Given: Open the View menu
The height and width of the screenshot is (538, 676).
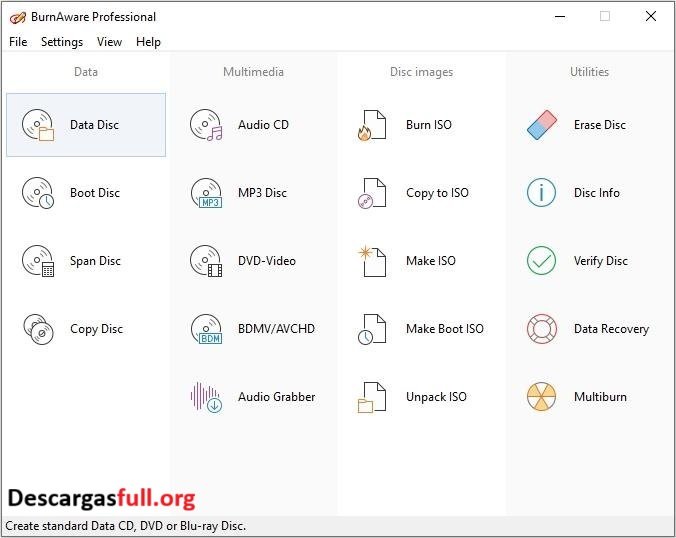Looking at the screenshot, I should point(110,42).
